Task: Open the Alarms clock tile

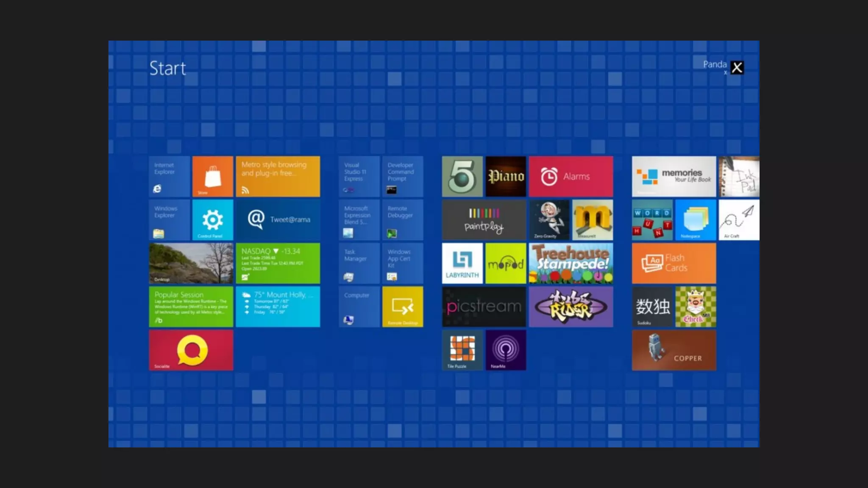Action: click(570, 176)
